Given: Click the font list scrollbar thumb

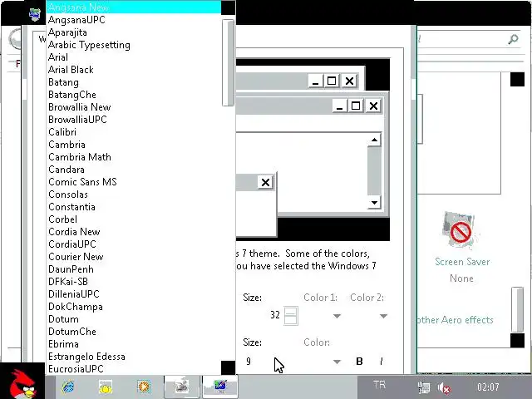Looking at the screenshot, I should pos(228,63).
